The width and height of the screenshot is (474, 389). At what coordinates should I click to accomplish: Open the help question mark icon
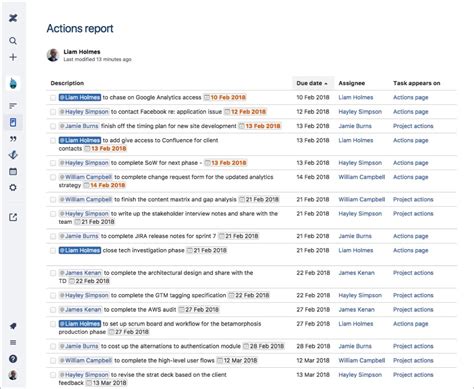pyautogui.click(x=13, y=359)
